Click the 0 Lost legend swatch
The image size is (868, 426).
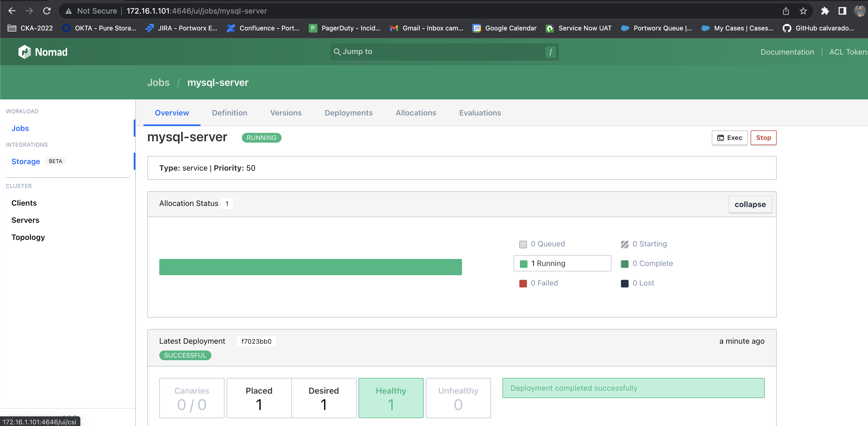click(625, 283)
